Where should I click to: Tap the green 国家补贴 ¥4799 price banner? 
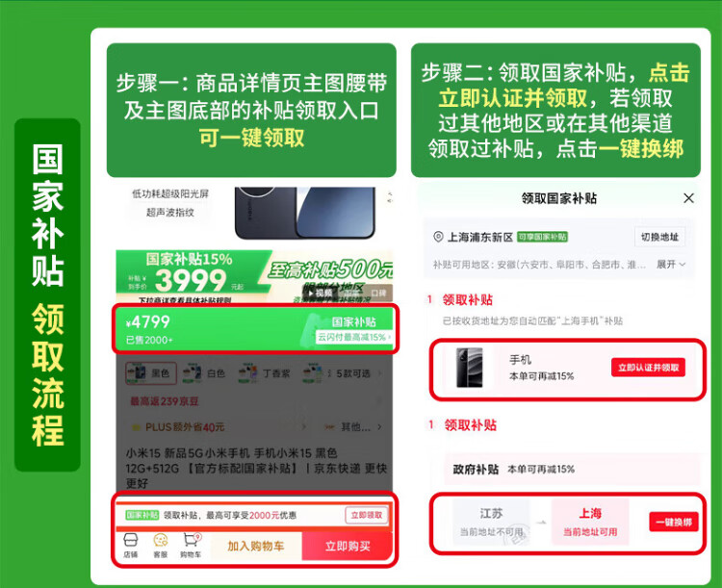pos(255,330)
